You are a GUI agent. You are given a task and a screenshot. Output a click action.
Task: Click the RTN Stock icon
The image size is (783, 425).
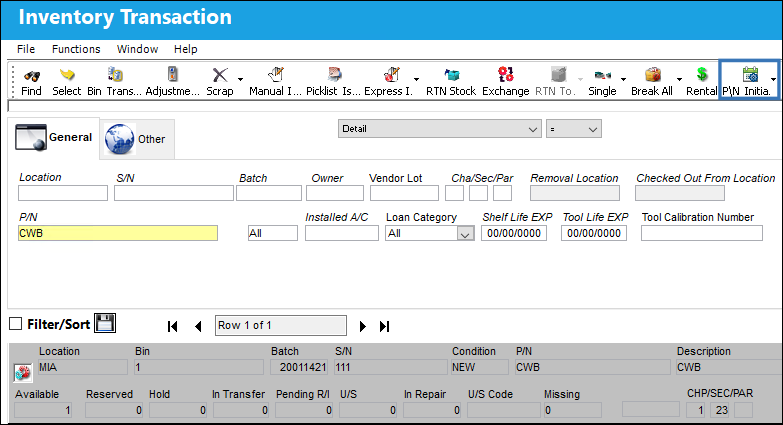click(x=451, y=75)
